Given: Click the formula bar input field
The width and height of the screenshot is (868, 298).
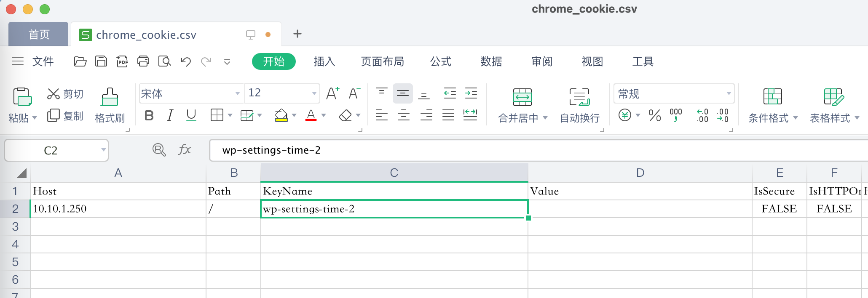Looking at the screenshot, I should tap(538, 150).
